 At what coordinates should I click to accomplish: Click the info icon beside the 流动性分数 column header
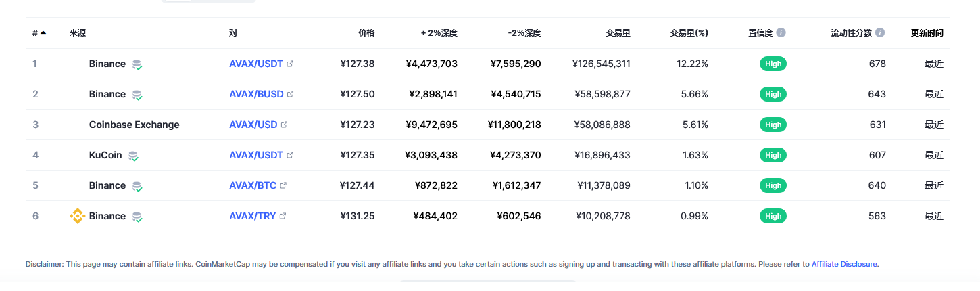880,32
